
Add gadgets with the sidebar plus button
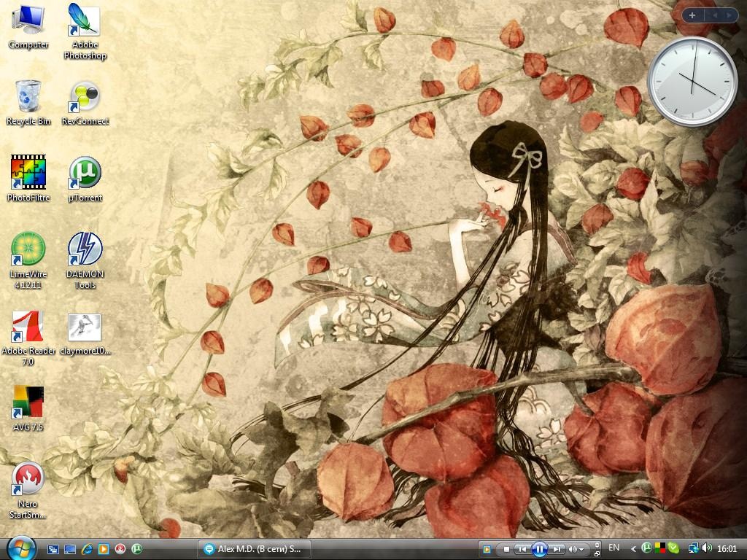(x=692, y=16)
